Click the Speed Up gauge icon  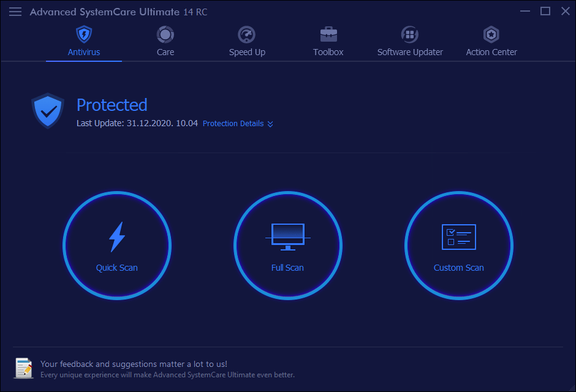pos(247,34)
